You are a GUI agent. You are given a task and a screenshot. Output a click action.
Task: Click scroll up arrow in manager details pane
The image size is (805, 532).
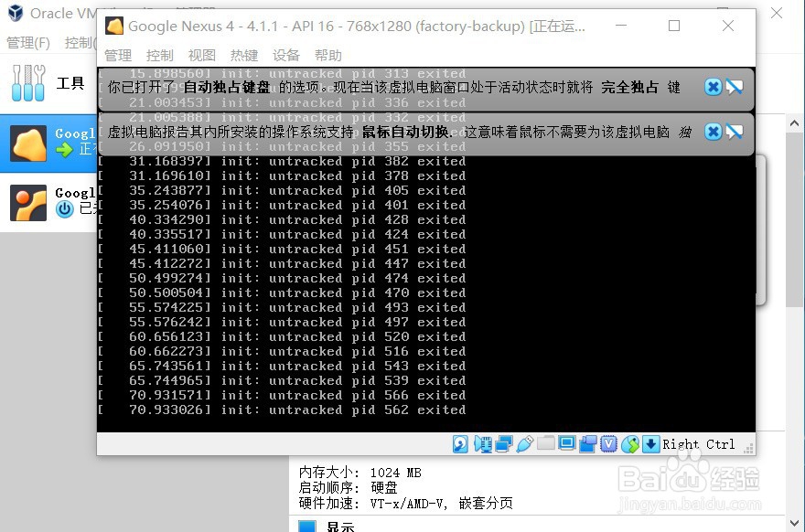click(795, 123)
